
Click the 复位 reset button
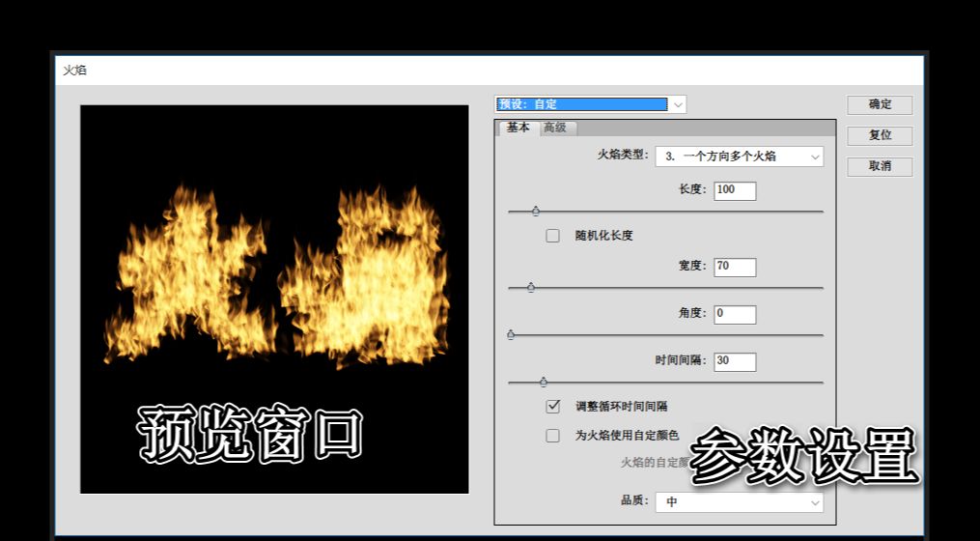880,135
